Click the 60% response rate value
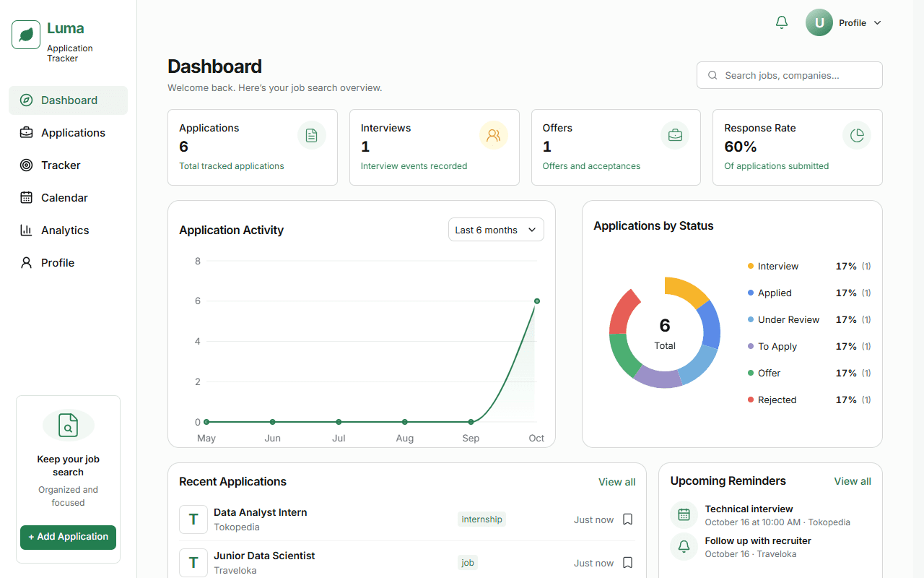924x578 pixels. coord(741,147)
